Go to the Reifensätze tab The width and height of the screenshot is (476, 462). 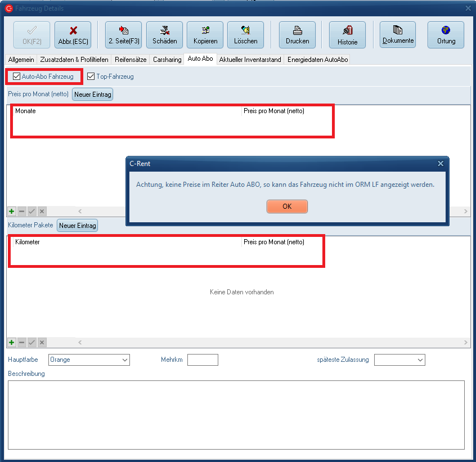(131, 59)
